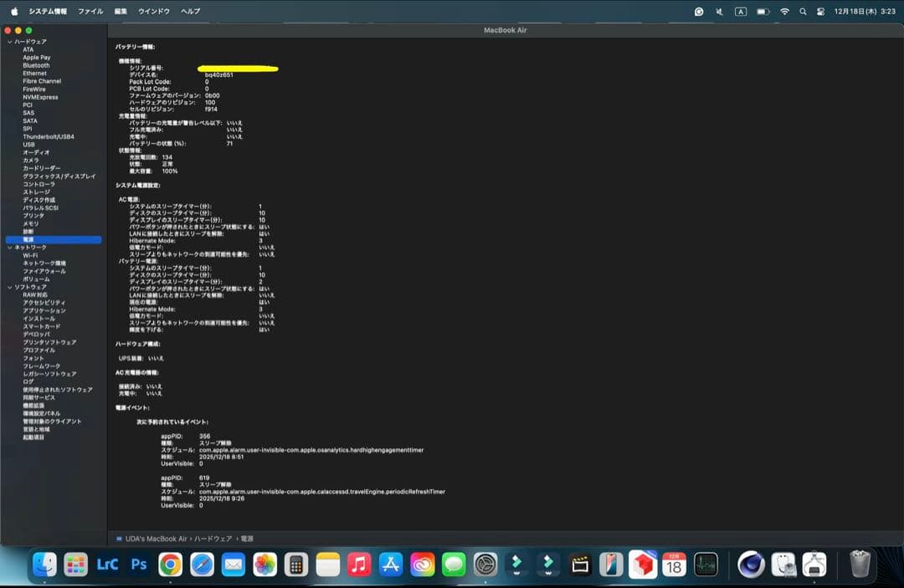Click ハードウェア in bottom path bar
The width and height of the screenshot is (904, 588).
coord(213,539)
